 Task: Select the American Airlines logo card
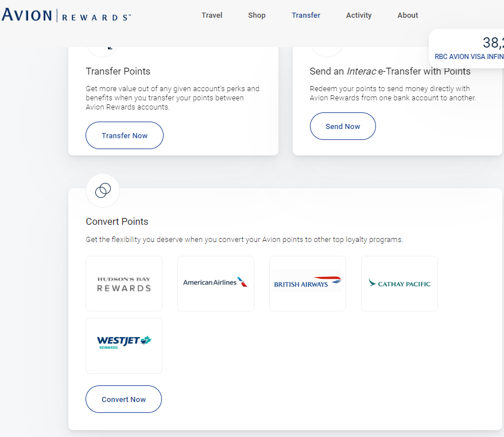click(x=216, y=283)
